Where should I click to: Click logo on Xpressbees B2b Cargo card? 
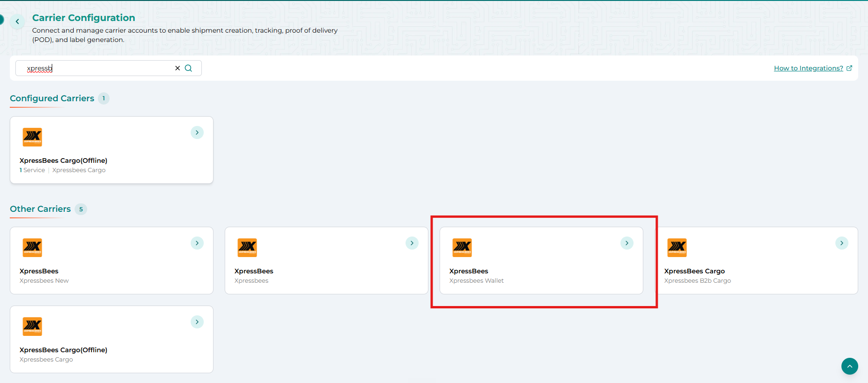[x=677, y=247]
